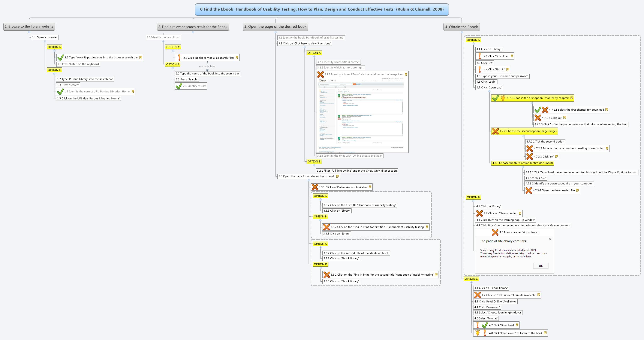Click red X on 4.7.2.2 page numbers node
644x340 pixels.
(x=529, y=148)
